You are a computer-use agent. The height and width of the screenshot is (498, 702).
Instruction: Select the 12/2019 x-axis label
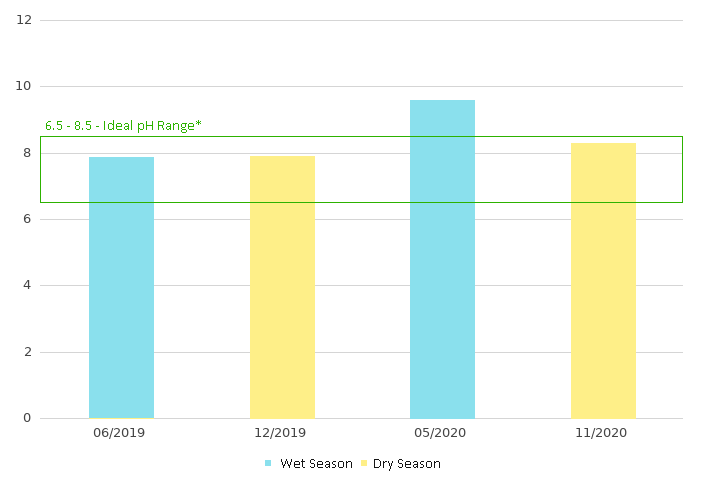(x=282, y=433)
